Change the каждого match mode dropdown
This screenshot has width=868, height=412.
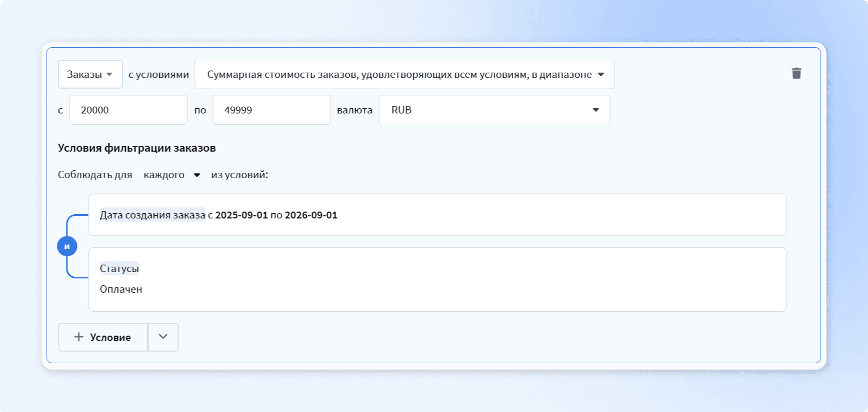click(x=171, y=175)
